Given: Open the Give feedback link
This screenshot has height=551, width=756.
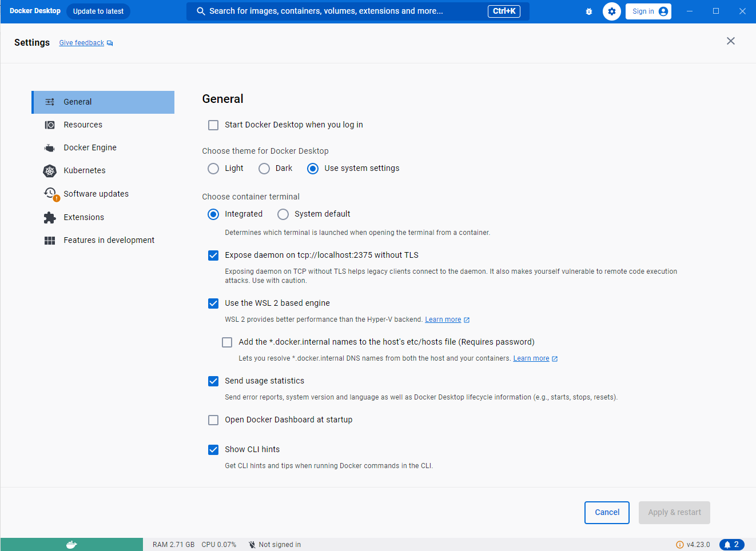Looking at the screenshot, I should 82,43.
